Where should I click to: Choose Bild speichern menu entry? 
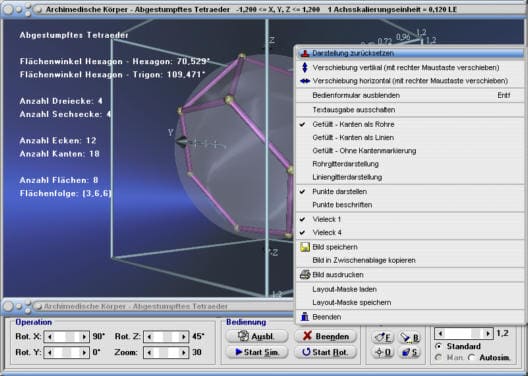click(410, 247)
